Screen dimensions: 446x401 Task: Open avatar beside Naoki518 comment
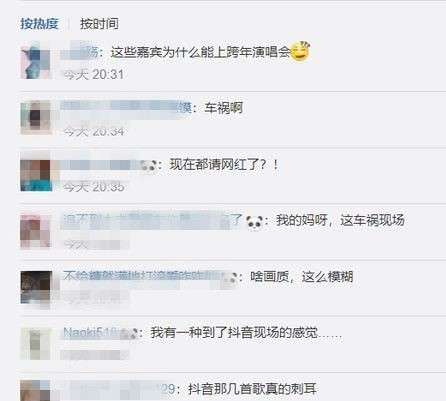[36, 344]
